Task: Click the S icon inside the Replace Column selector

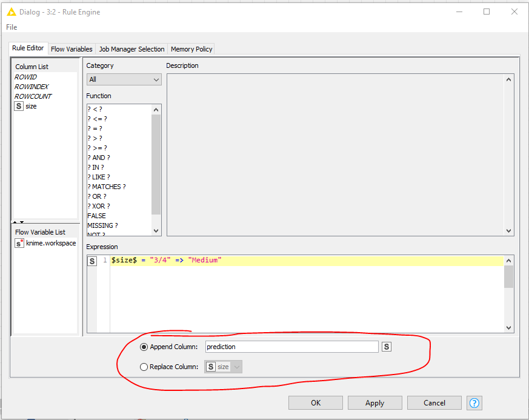Action: (211, 366)
